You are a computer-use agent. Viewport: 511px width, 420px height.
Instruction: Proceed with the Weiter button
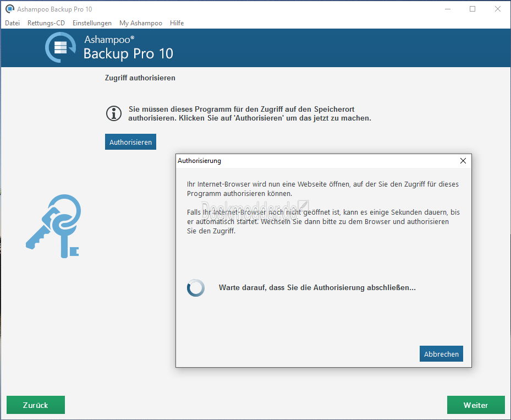(x=475, y=405)
